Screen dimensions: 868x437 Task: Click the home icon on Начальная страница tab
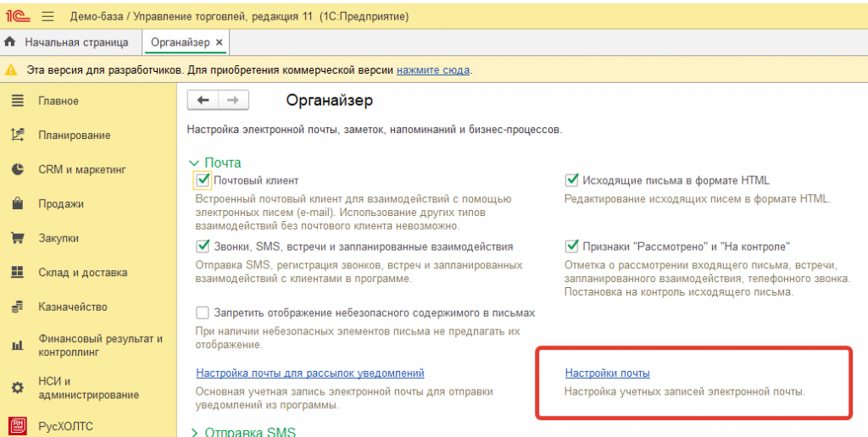[9, 42]
